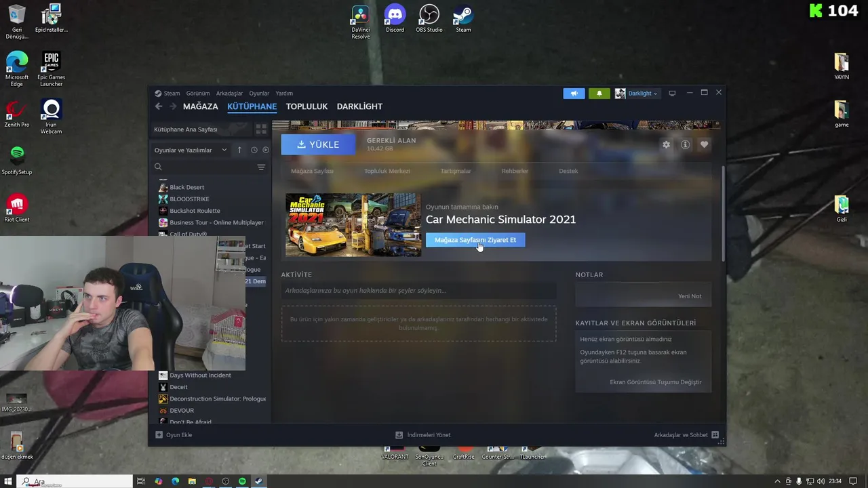This screenshot has height=488, width=868.
Task: Open Steam notifications bell button
Action: 599,94
